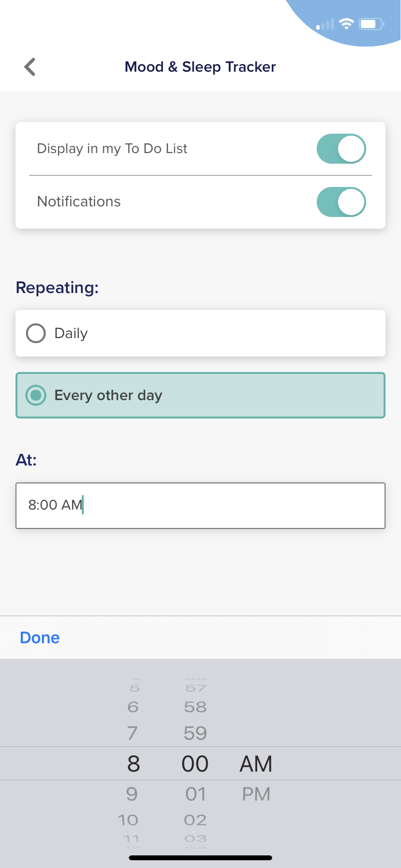This screenshot has height=868, width=401.
Task: Choose minute 59 in the picker wheel
Action: (x=195, y=733)
